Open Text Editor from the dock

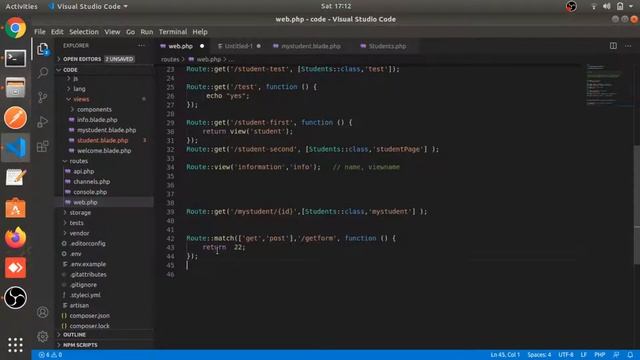coord(16,178)
